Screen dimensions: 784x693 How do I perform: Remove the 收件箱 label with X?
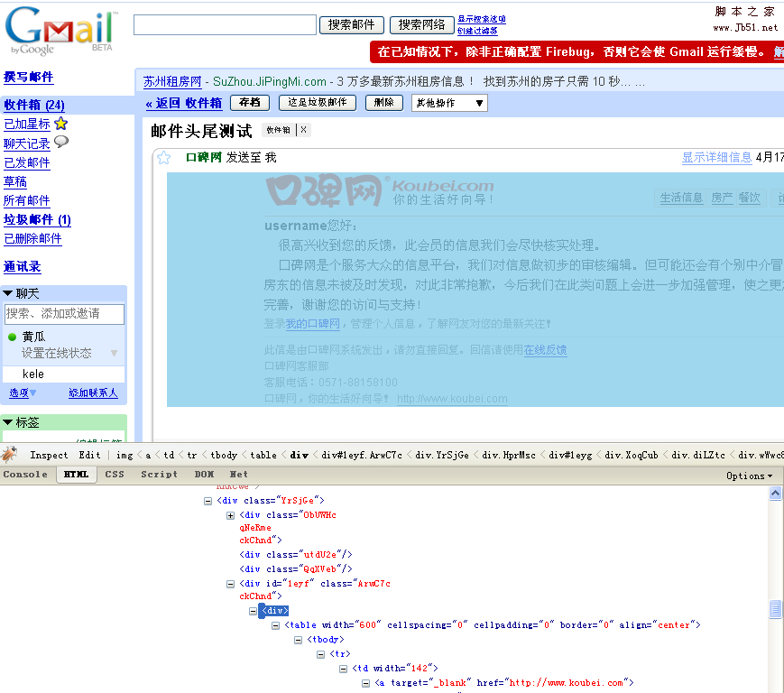click(x=304, y=130)
